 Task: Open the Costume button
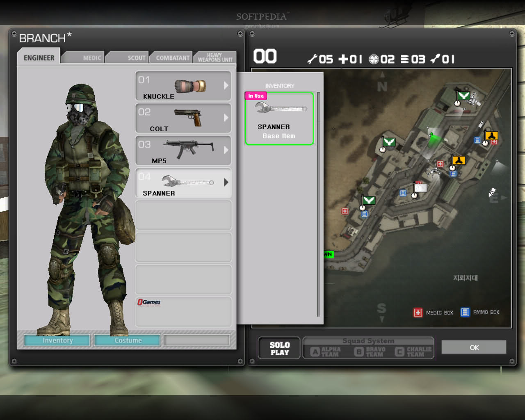point(127,340)
